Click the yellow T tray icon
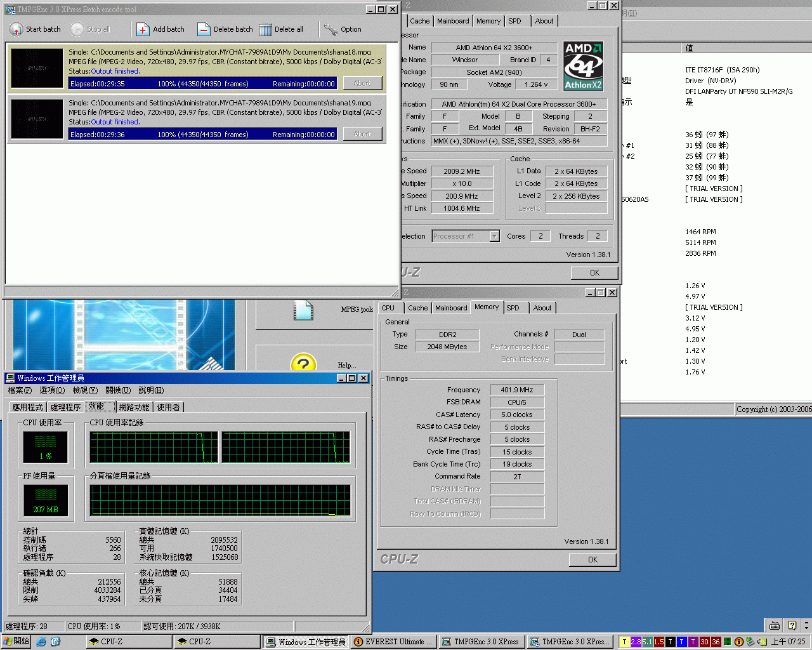This screenshot has height=650, width=812. [x=624, y=642]
